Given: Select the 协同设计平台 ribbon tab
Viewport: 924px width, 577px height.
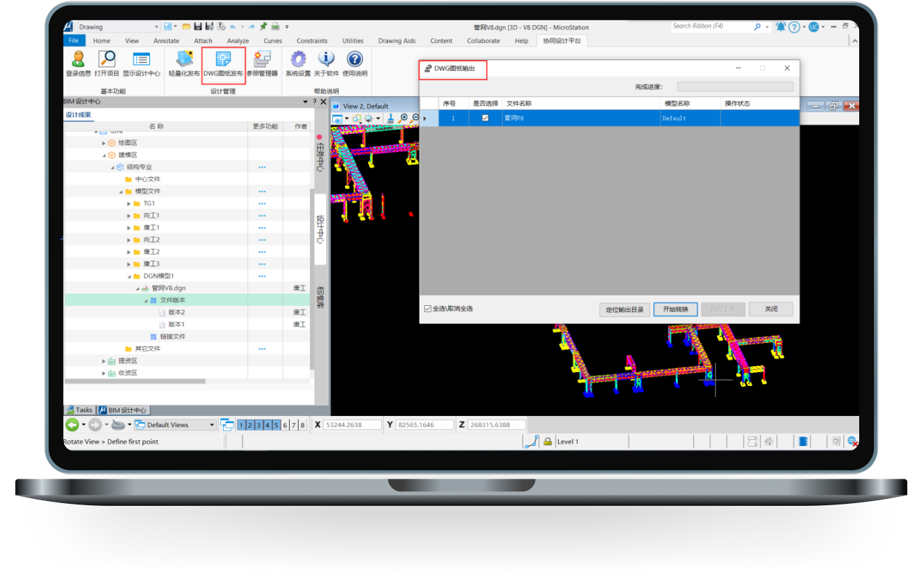Looking at the screenshot, I should coord(562,41).
